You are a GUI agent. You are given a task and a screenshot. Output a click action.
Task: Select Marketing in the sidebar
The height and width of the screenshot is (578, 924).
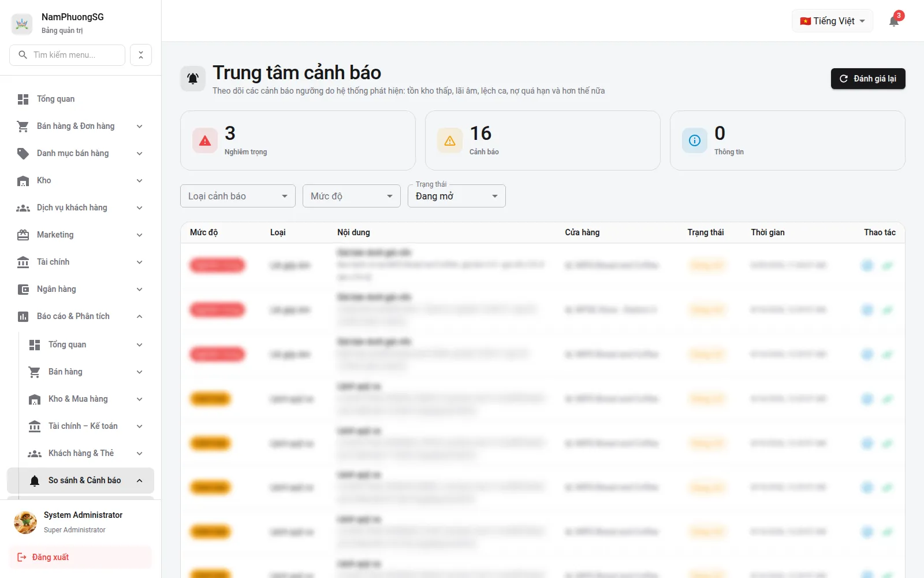tap(81, 235)
